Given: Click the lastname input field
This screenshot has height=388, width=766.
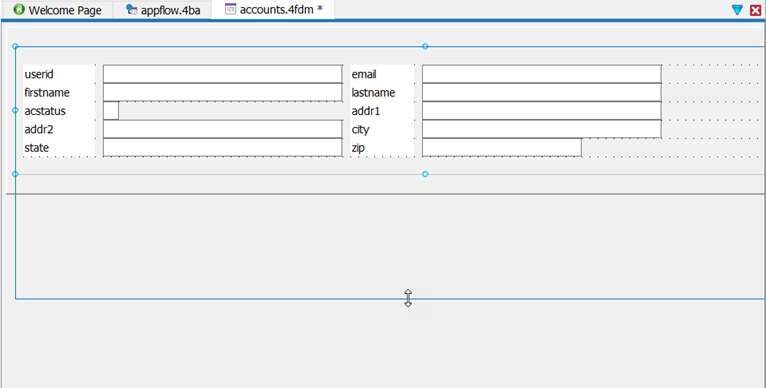Looking at the screenshot, I should [x=542, y=92].
